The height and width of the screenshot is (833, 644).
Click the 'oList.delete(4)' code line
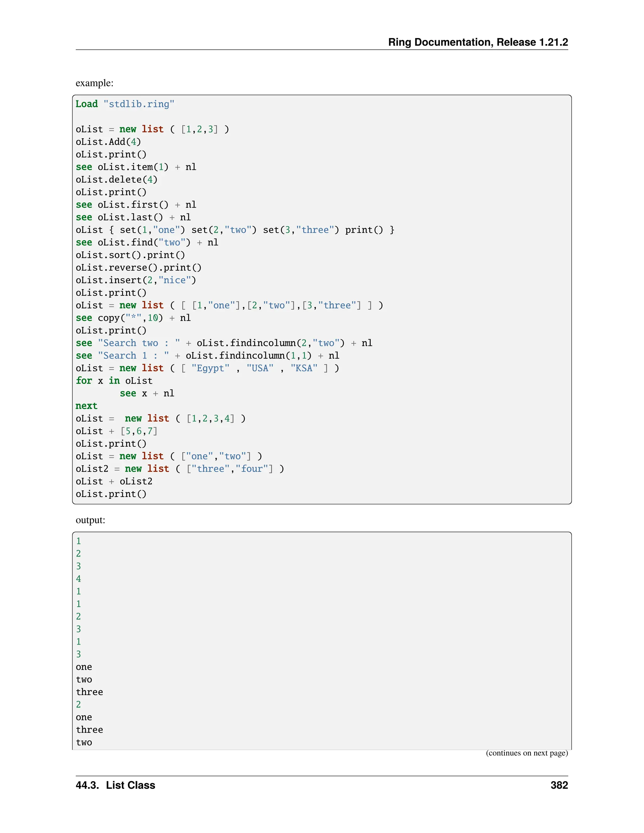click(116, 179)
